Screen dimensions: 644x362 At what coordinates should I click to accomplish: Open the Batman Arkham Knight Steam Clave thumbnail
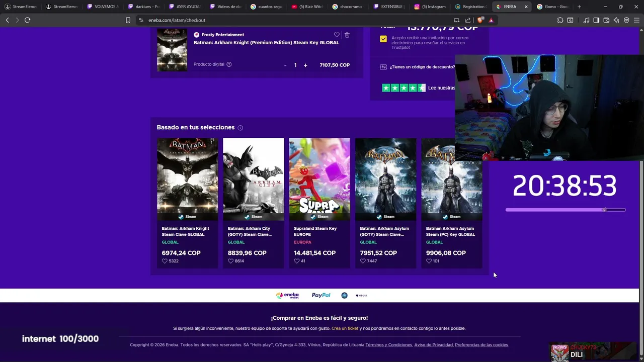pos(187,179)
